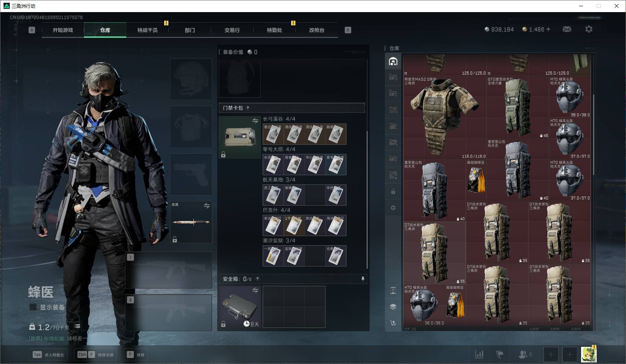Image resolution: width=626 pixels, height=364 pixels.
Task: Select the 监狱 keycard in 潮汐监狱 row
Action: (x=294, y=256)
